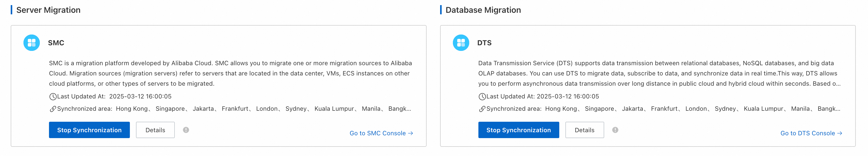Stop synchronization for SMC
The height and width of the screenshot is (156, 868).
(x=89, y=130)
